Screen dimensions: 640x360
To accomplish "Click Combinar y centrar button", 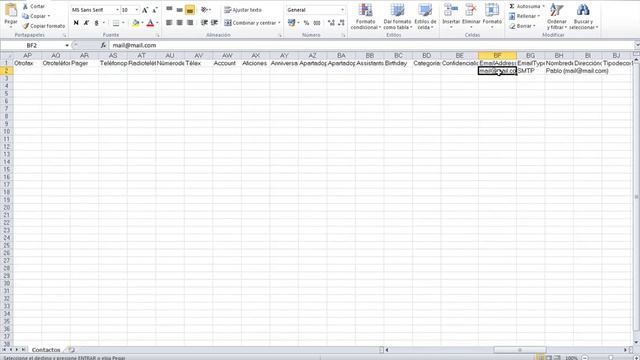I will (250, 23).
